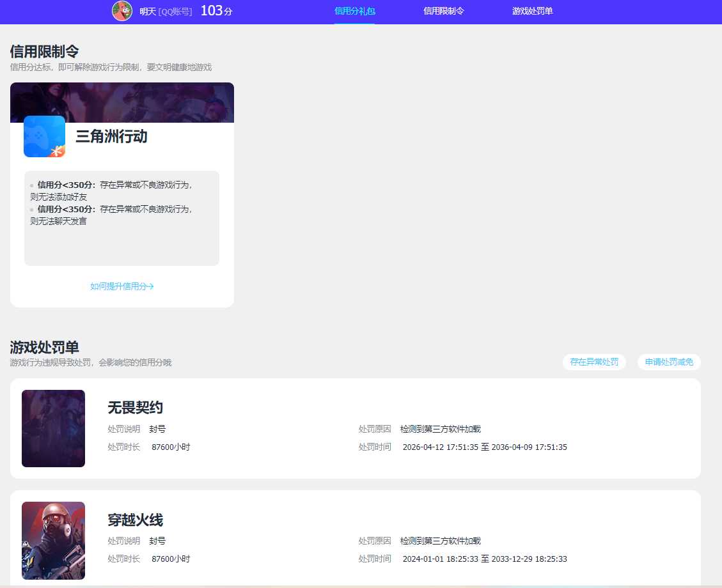Viewport: 722px width, 588px height.
Task: Click 穿越火线 duration 87600小时
Action: coord(171,559)
